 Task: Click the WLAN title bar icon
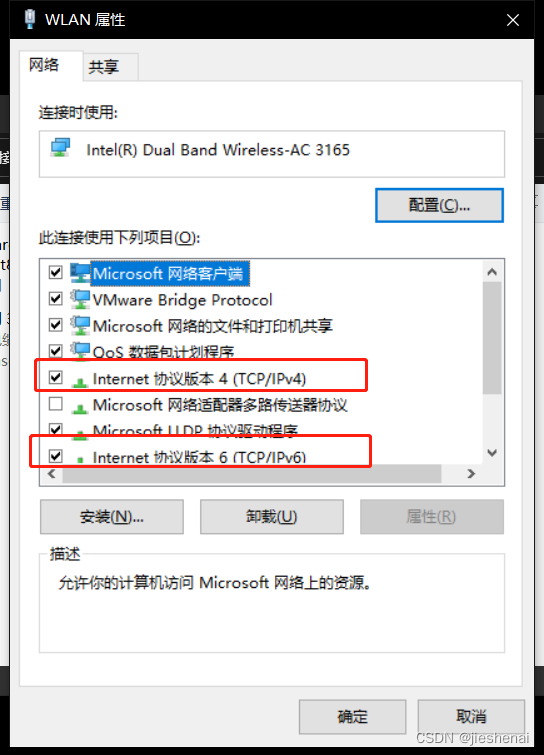30,19
